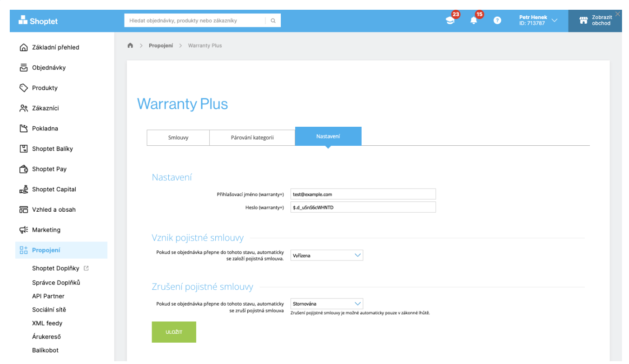Click the Zákazníci people icon

click(24, 108)
